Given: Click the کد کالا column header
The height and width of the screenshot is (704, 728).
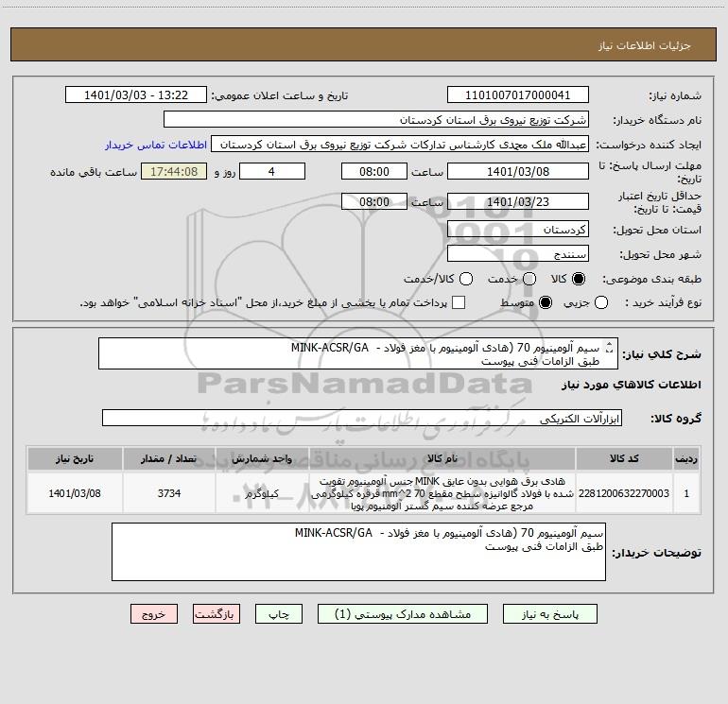Looking at the screenshot, I should 624,459.
